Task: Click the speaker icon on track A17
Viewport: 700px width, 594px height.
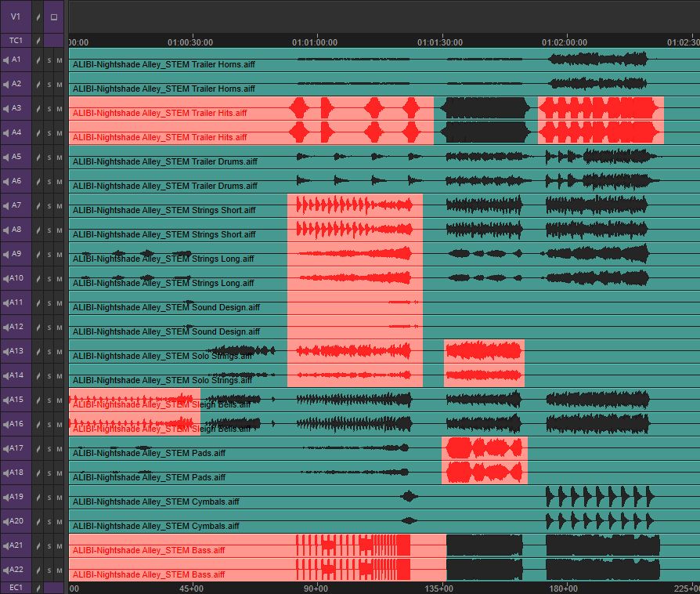Action: (5, 449)
